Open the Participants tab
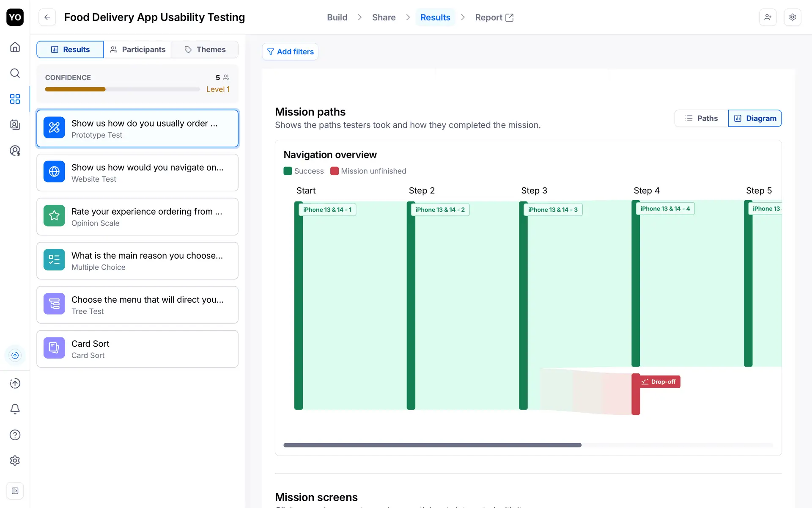 [137, 50]
